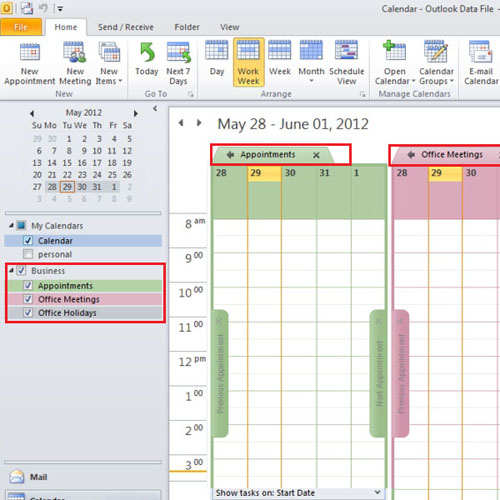Undo the last action
The height and width of the screenshot is (500, 500).
pyautogui.click(x=43, y=8)
